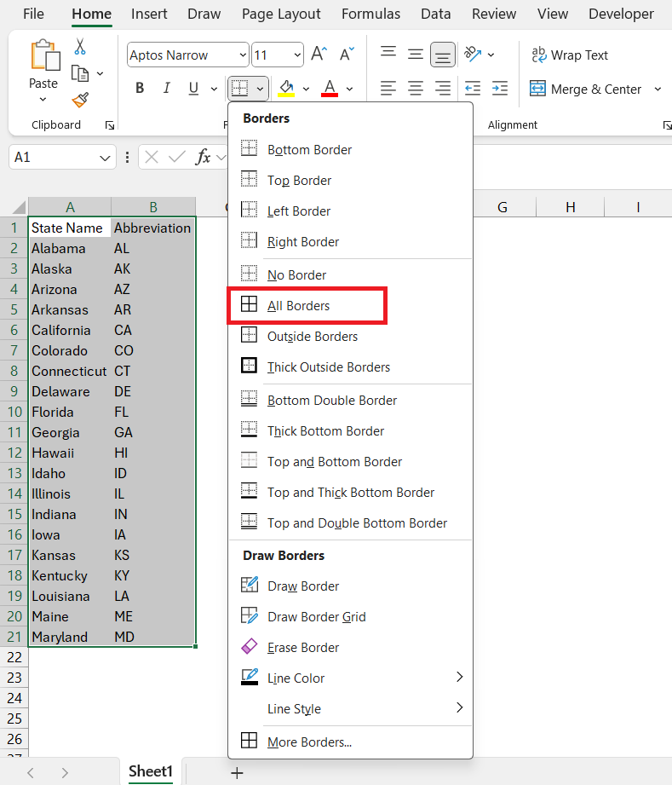Click the Cut scissors icon
The height and width of the screenshot is (785, 672).
[x=79, y=47]
